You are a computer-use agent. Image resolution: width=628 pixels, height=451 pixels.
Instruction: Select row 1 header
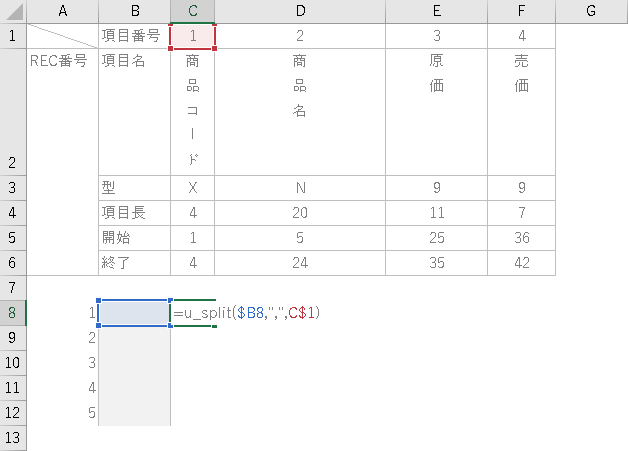pyautogui.click(x=13, y=36)
